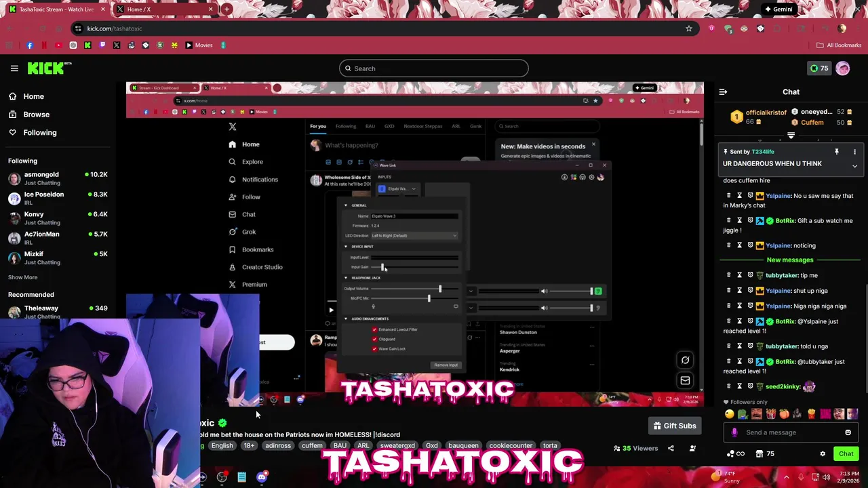The width and height of the screenshot is (868, 488).
Task: Click the yellow face quick emote
Action: (x=730, y=414)
